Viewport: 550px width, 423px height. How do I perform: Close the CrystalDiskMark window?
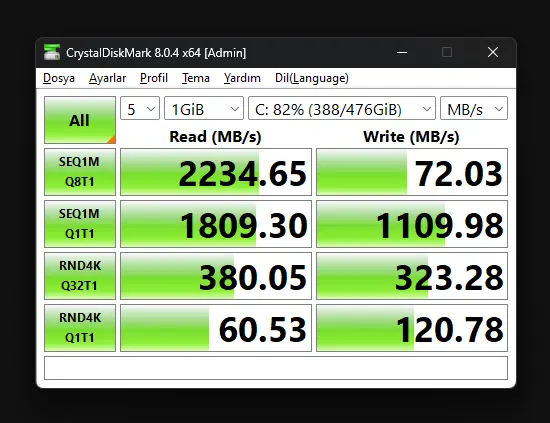[x=493, y=52]
